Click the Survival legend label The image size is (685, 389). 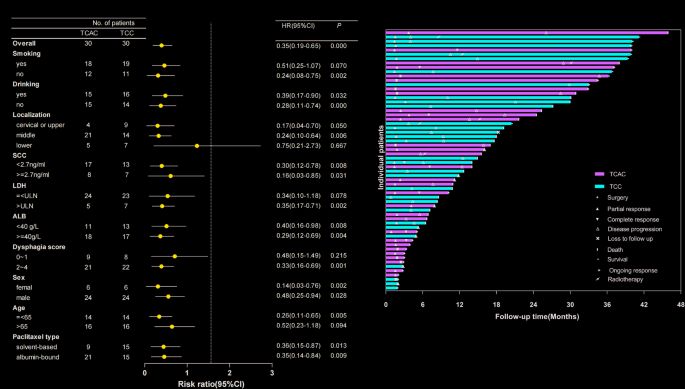point(617,260)
